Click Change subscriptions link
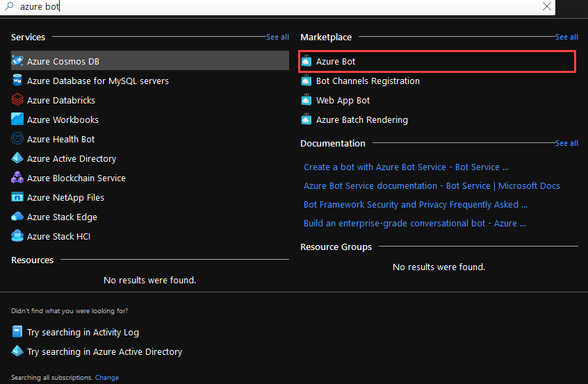This screenshot has width=588, height=384. point(107,378)
